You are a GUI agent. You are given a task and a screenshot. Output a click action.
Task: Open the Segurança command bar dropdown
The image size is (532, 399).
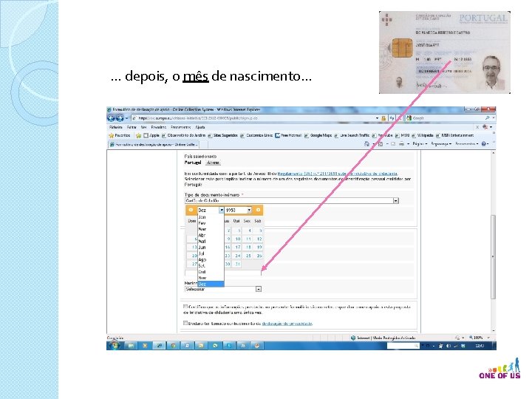click(440, 144)
